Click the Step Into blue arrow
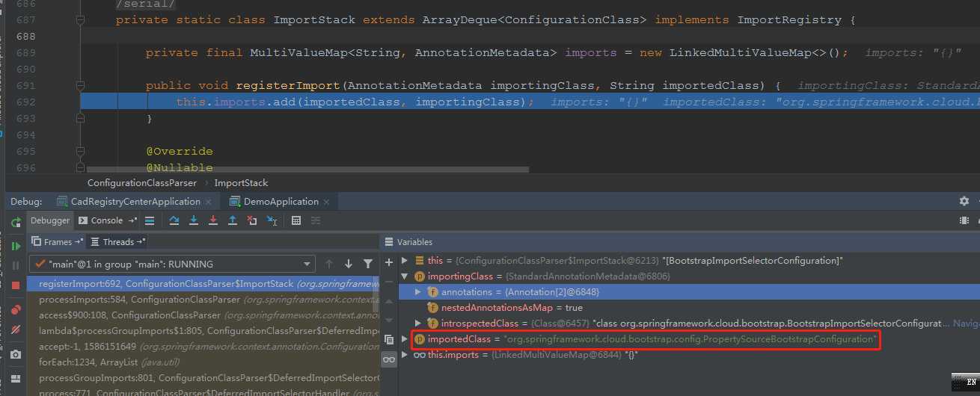Viewport: 980px width, 396px height. point(194,220)
